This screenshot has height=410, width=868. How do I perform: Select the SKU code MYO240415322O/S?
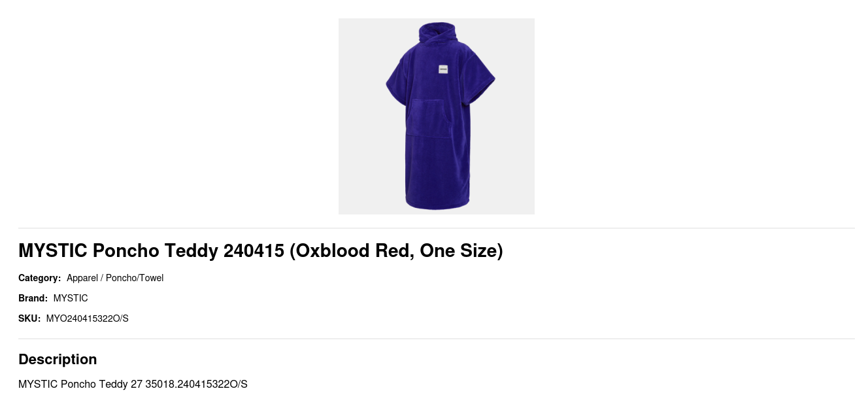tap(88, 318)
